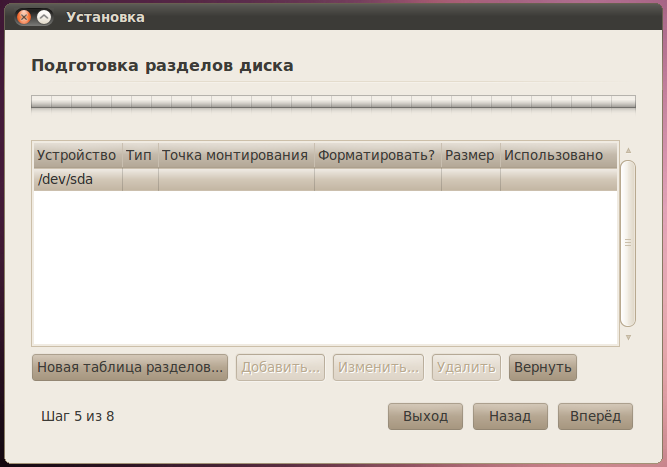Click the disabled Изменить button
The height and width of the screenshot is (467, 667).
(378, 367)
